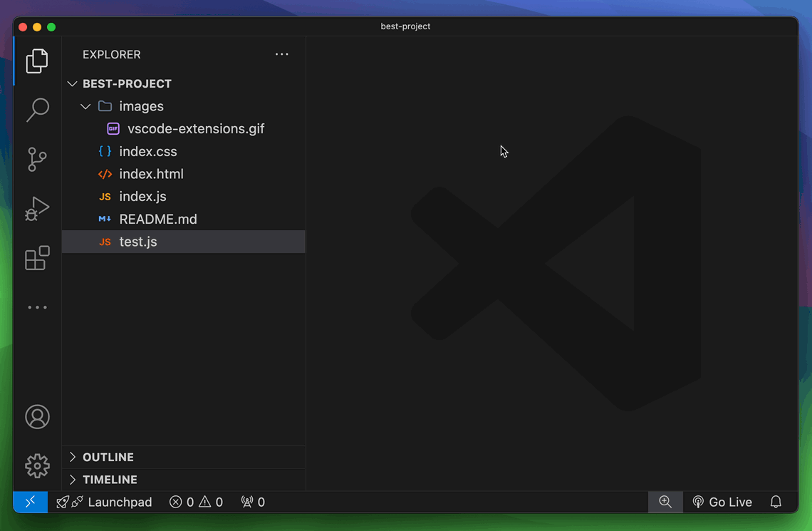Open the Problems errors and warnings indicator
This screenshot has height=531, width=812.
(x=196, y=502)
